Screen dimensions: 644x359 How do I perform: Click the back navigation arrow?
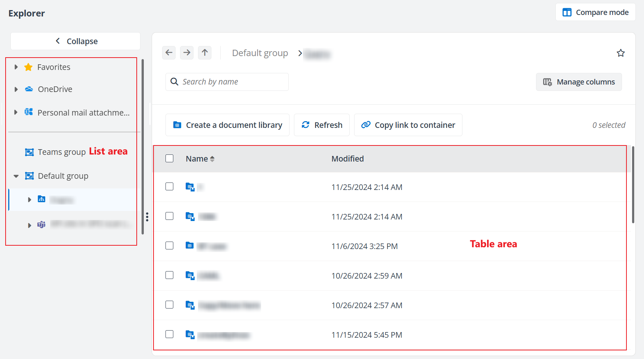(x=169, y=53)
